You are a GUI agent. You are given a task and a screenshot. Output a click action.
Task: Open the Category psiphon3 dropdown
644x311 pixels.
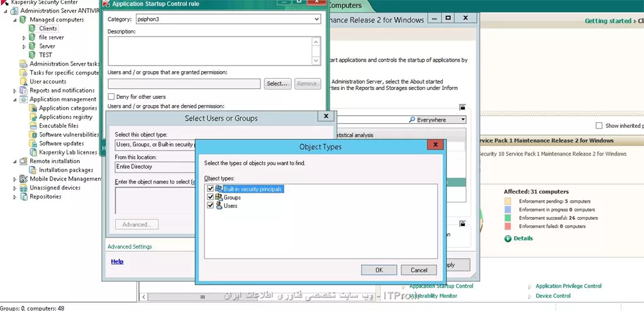tap(316, 20)
